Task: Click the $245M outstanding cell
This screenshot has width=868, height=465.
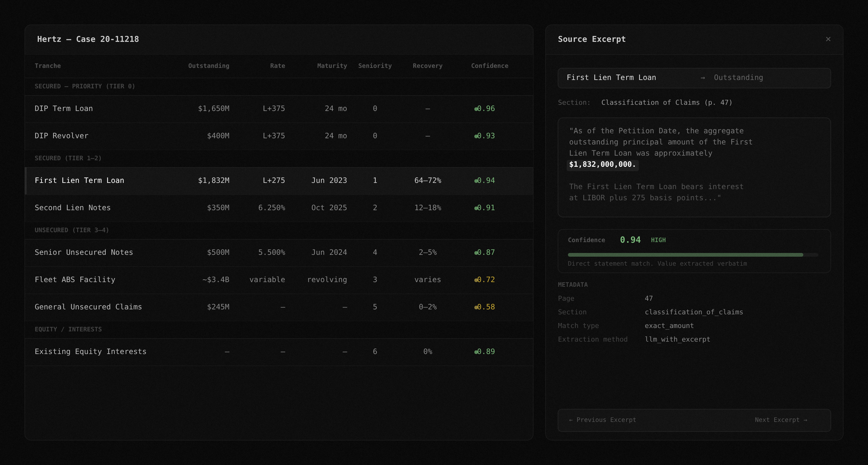Action: (x=218, y=307)
